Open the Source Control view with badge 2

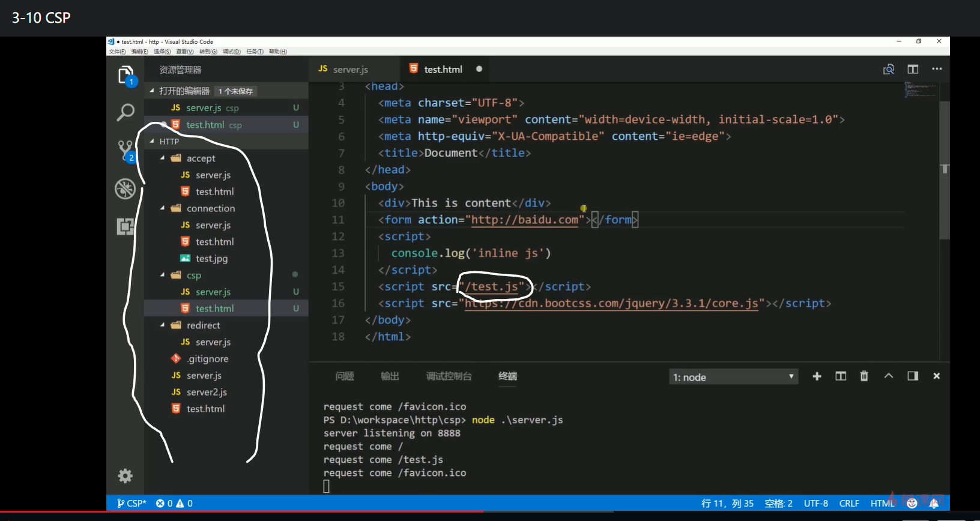(x=126, y=151)
